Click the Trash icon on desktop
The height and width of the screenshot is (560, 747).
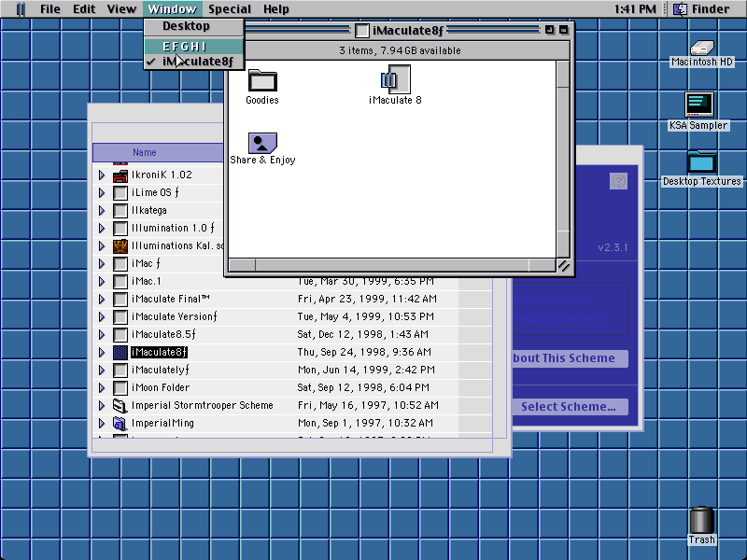click(702, 520)
